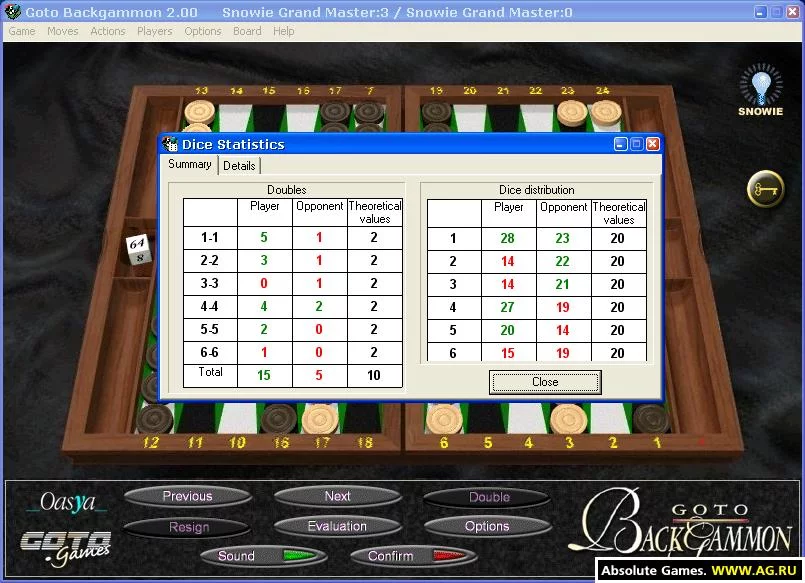Viewport: 805px width, 583px height.
Task: Click the Player dice count 28 for number 1
Action: [508, 238]
